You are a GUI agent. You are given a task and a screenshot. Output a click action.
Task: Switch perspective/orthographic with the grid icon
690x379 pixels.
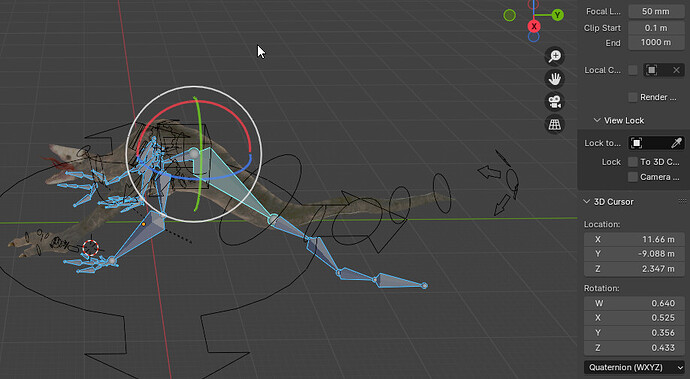tap(555, 125)
